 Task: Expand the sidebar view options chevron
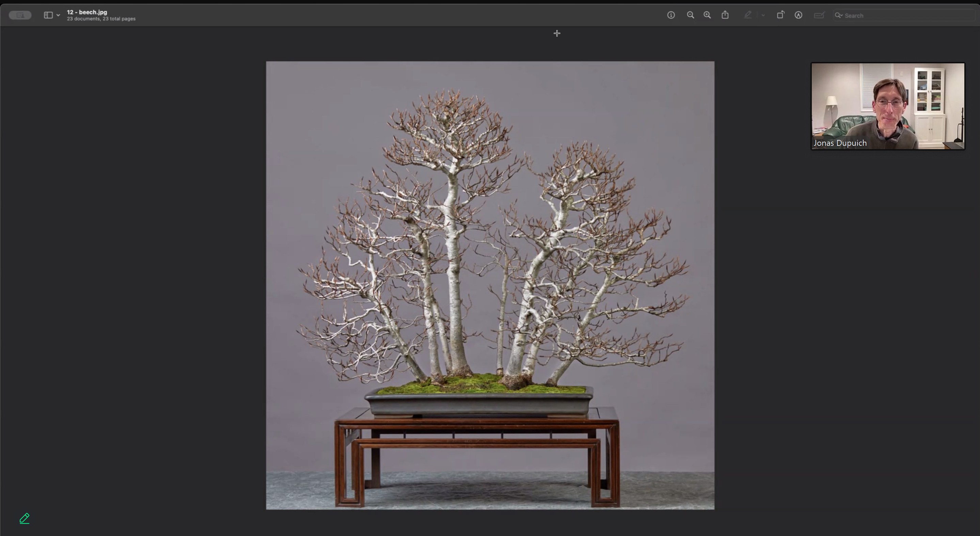(58, 15)
